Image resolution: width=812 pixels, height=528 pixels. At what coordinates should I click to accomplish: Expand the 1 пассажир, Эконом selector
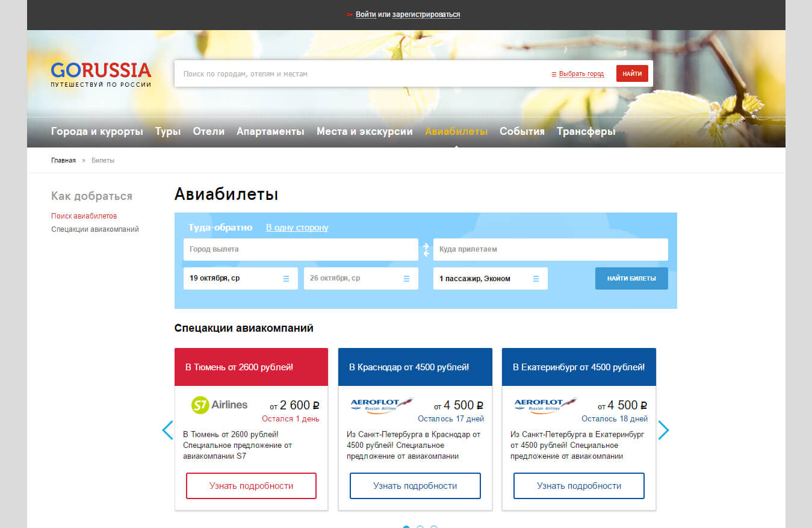[x=490, y=278]
